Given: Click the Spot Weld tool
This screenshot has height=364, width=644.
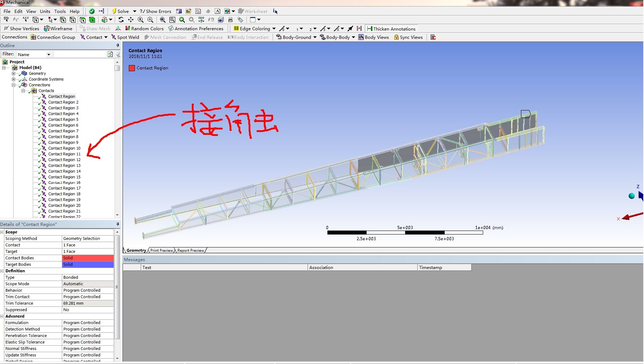Looking at the screenshot, I should pos(125,37).
